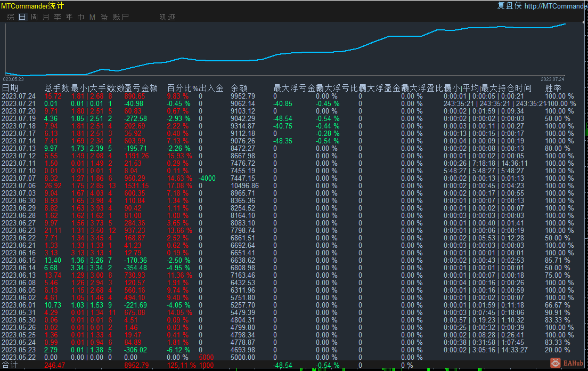
Task: Switch to the 月 monthly tab
Action: coord(46,17)
